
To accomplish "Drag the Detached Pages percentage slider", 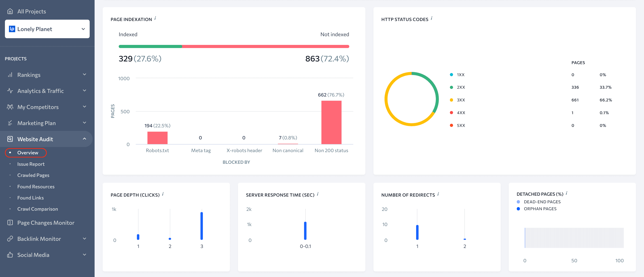I will 525,238.
